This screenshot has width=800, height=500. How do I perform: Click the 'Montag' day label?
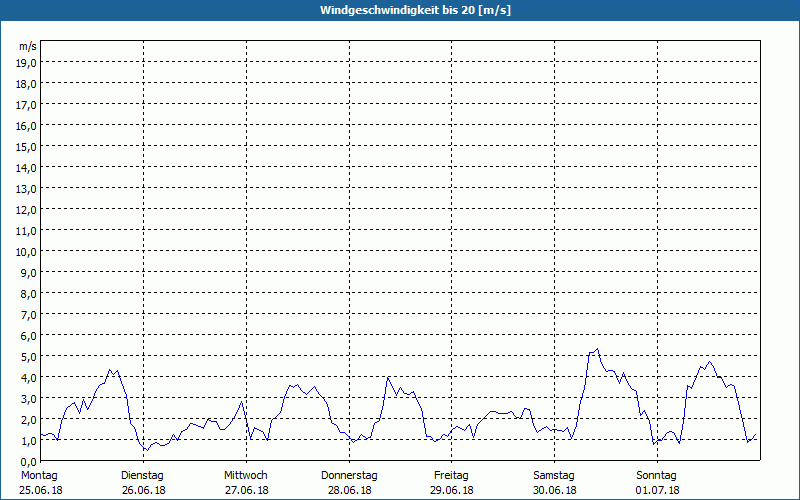(39, 476)
